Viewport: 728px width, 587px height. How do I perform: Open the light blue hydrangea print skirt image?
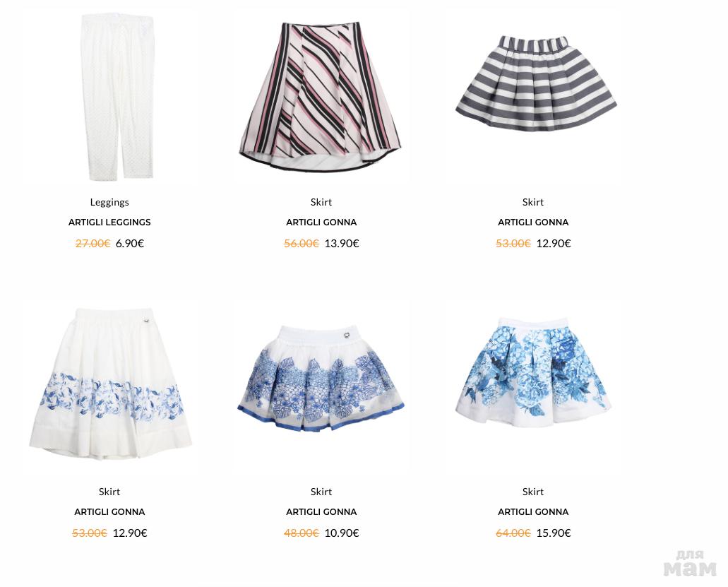click(533, 371)
